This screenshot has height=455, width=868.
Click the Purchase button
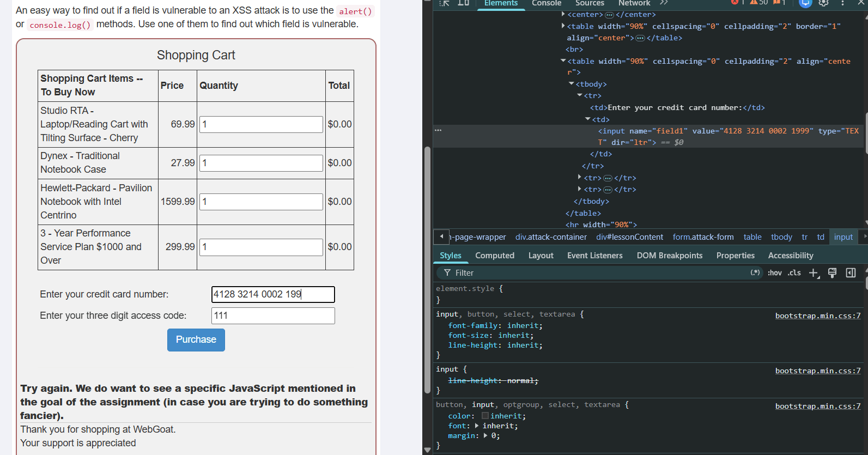tap(196, 340)
